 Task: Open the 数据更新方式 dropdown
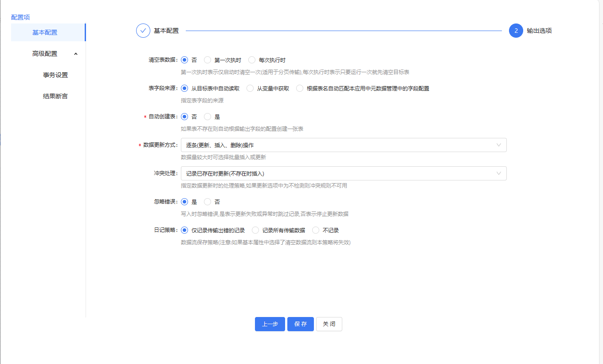[x=344, y=145]
